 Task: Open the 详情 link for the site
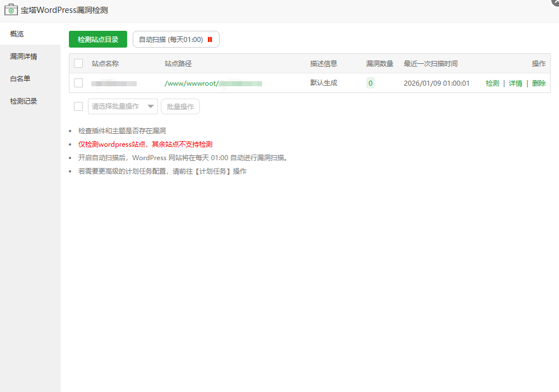pyautogui.click(x=515, y=83)
